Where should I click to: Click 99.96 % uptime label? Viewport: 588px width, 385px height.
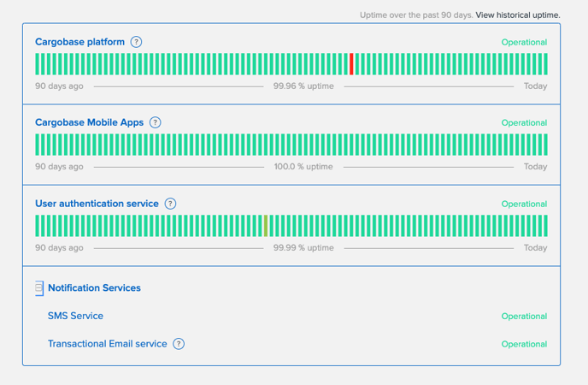(x=303, y=86)
